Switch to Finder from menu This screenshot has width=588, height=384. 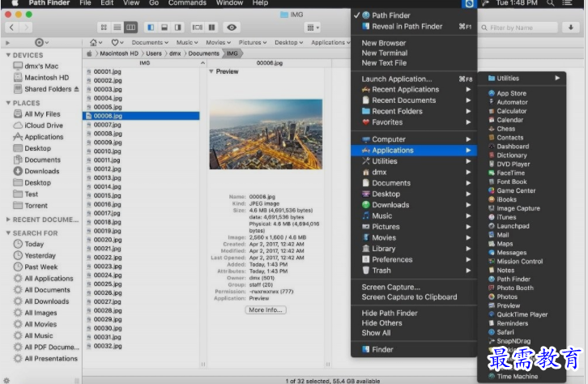(x=414, y=349)
